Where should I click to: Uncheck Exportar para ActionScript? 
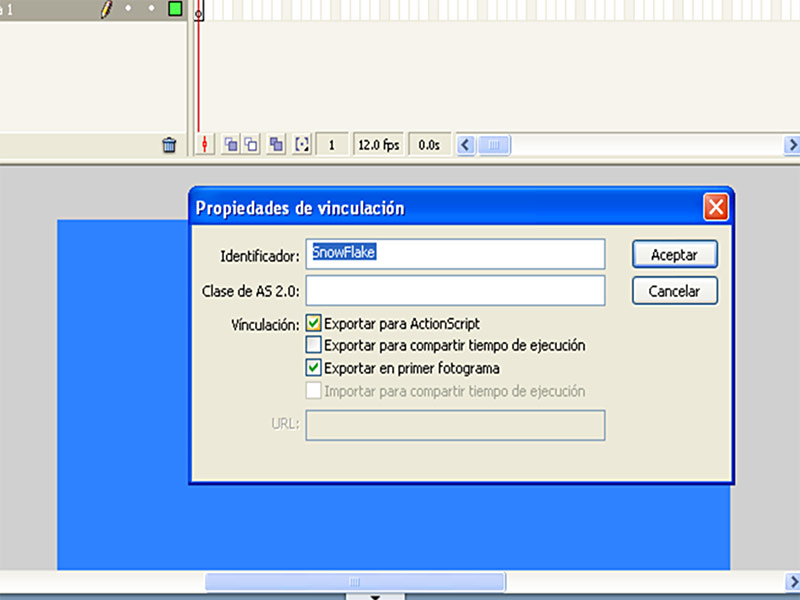point(316,323)
